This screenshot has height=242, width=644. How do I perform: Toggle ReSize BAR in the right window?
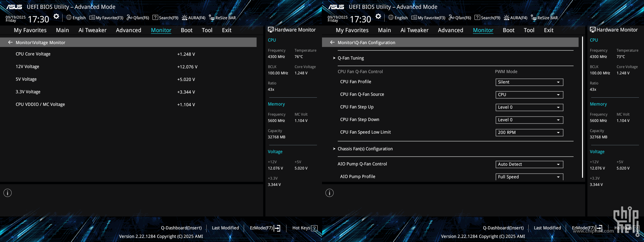(x=544, y=18)
